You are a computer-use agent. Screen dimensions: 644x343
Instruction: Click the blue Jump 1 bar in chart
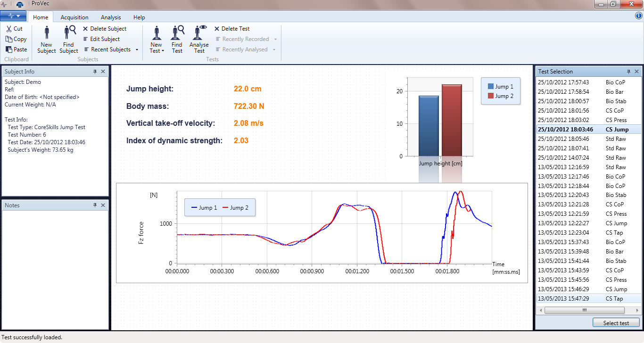(x=429, y=126)
